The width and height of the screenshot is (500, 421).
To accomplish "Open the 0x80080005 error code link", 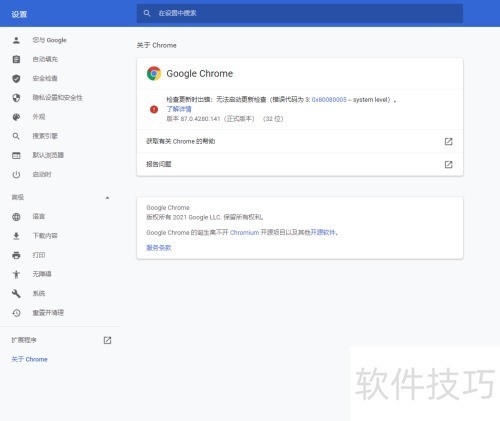I will [x=329, y=100].
